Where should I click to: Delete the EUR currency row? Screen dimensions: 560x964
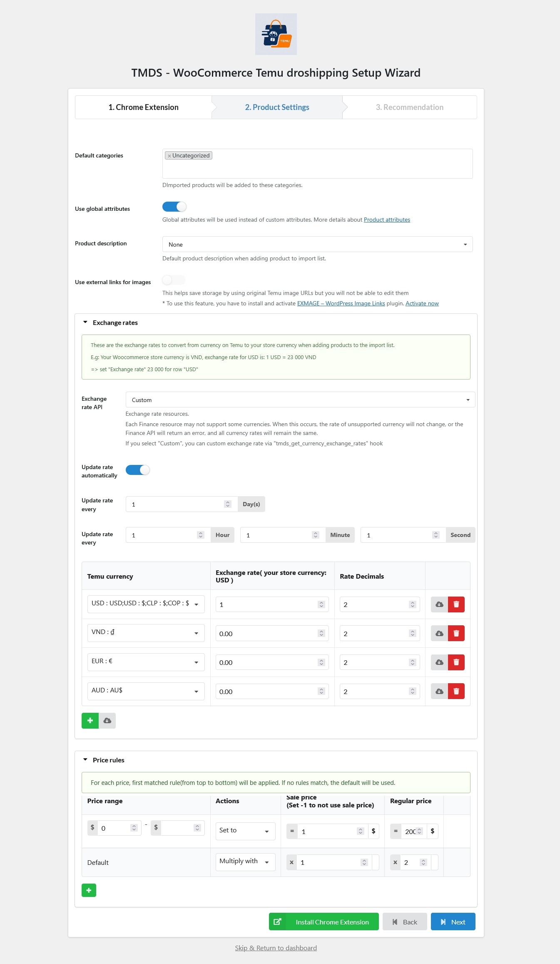[456, 662]
